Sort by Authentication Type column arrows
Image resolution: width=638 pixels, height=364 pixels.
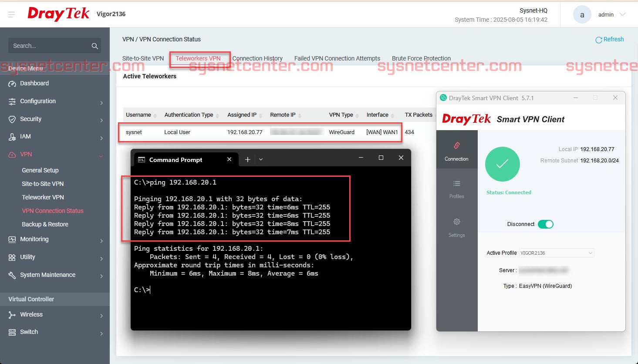coord(217,115)
